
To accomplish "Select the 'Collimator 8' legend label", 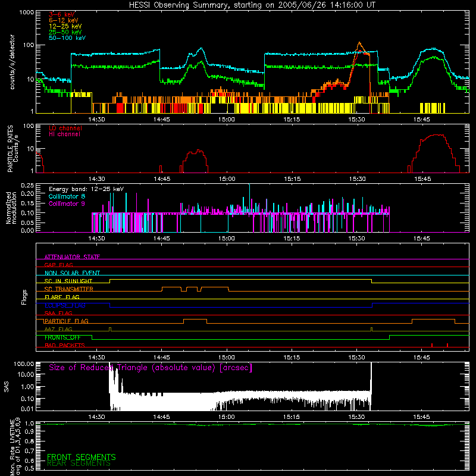I will [67, 196].
